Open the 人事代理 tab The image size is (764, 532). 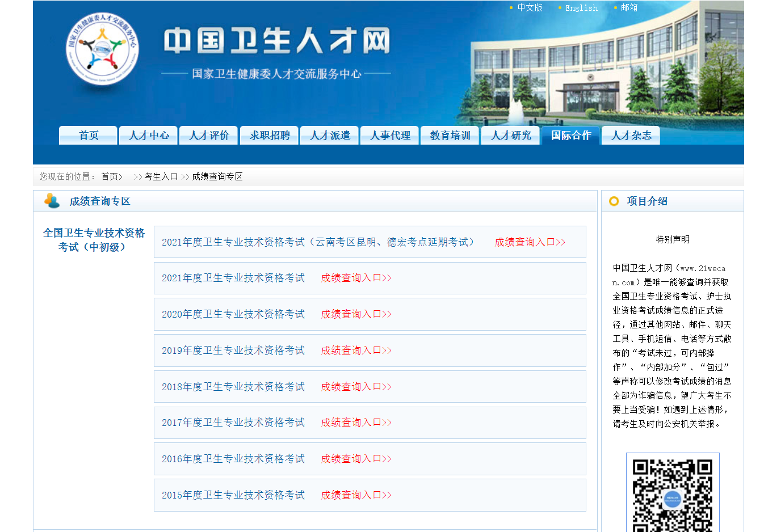(x=389, y=135)
